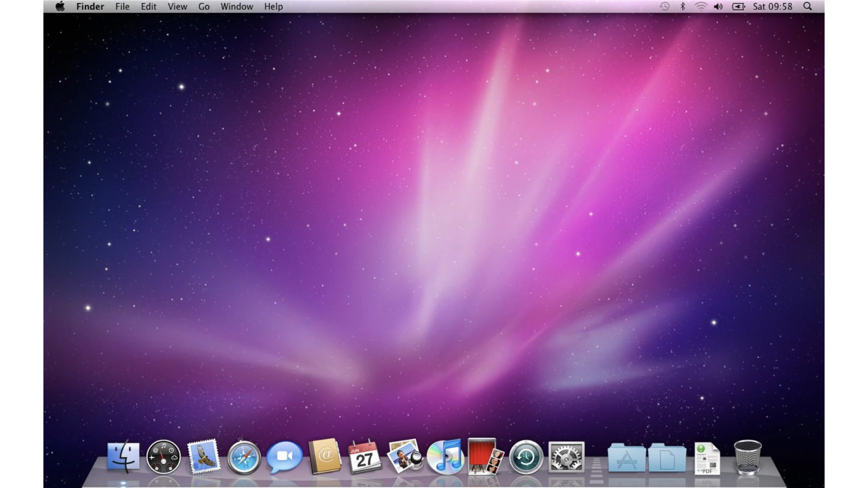Open the Go menu
Viewport: 868px width, 488px height.
click(204, 6)
